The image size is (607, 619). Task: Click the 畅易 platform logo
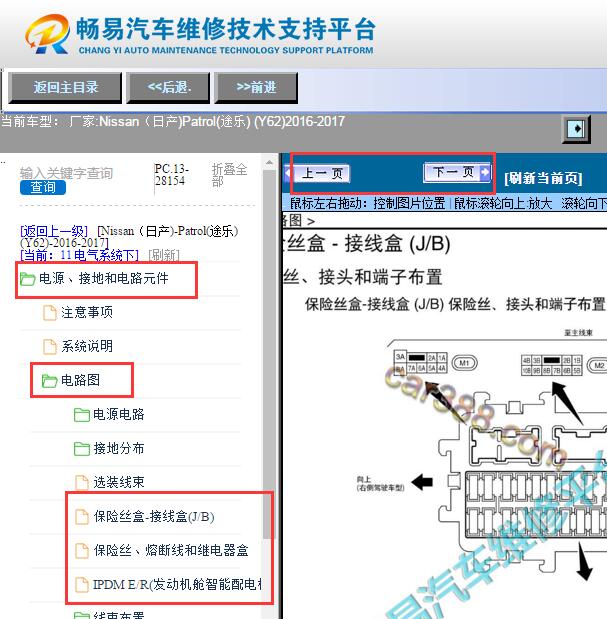click(47, 34)
